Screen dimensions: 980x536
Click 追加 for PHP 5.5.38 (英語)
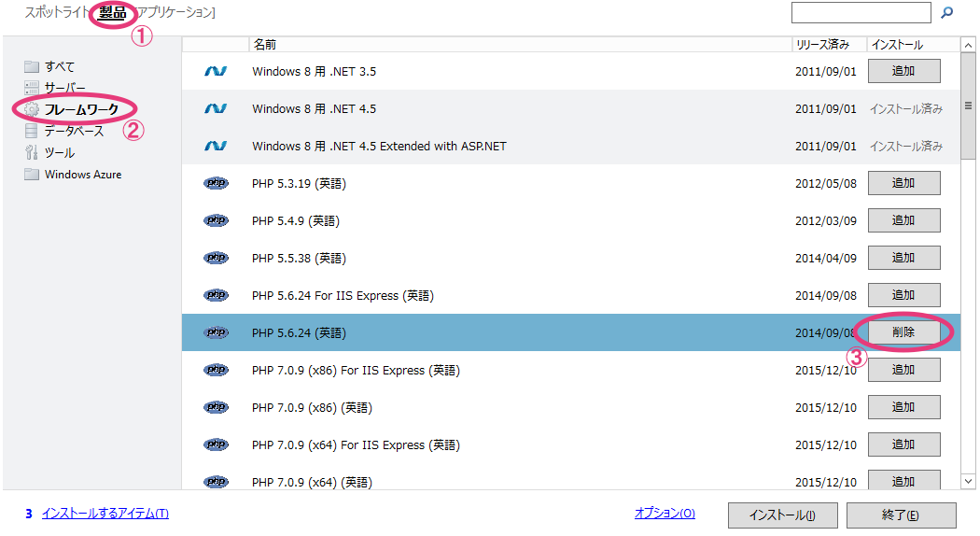click(903, 258)
